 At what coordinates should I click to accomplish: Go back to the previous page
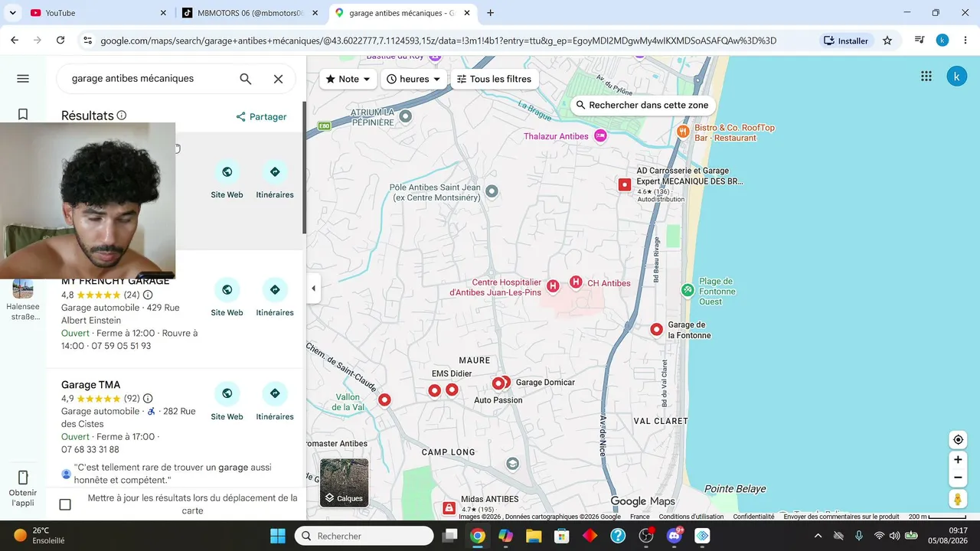click(15, 41)
